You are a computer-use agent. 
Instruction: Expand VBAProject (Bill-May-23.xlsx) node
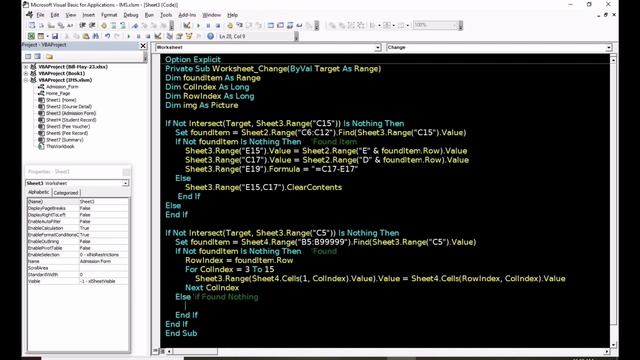pyautogui.click(x=26, y=67)
